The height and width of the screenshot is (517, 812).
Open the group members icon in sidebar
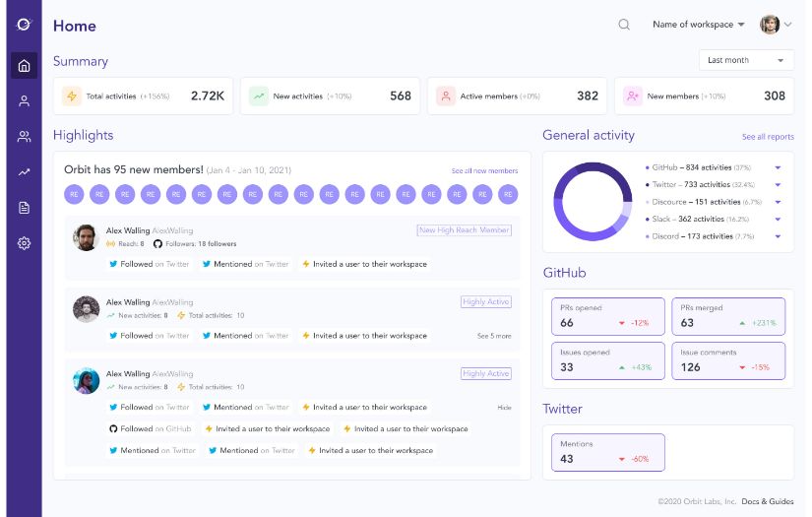(x=24, y=136)
